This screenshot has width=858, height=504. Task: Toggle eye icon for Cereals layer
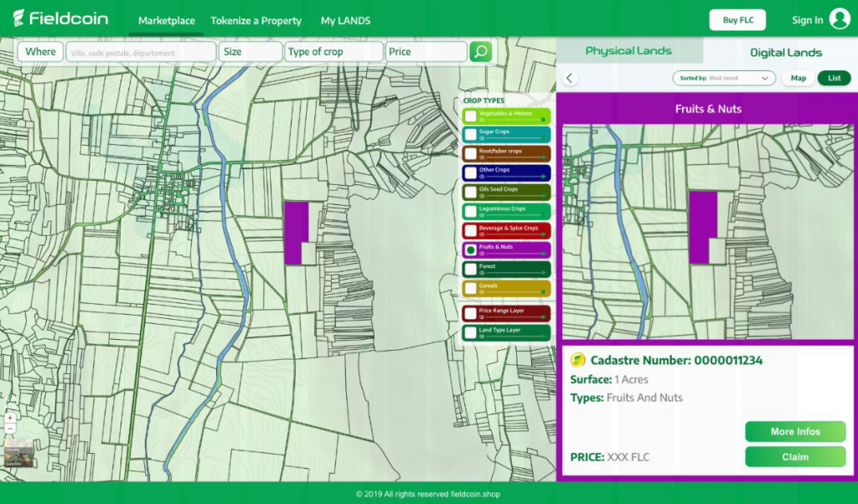point(482,292)
